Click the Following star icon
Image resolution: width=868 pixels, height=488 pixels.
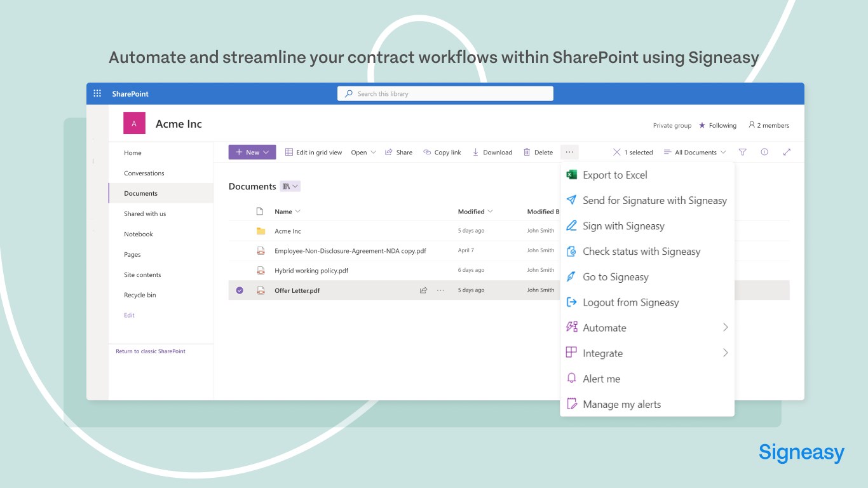pyautogui.click(x=702, y=125)
